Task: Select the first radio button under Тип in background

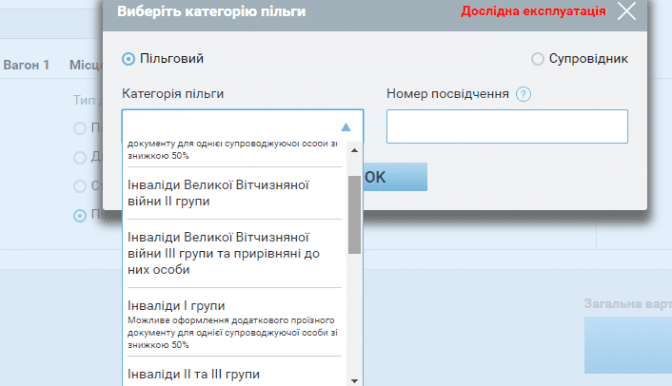Action: (x=80, y=128)
